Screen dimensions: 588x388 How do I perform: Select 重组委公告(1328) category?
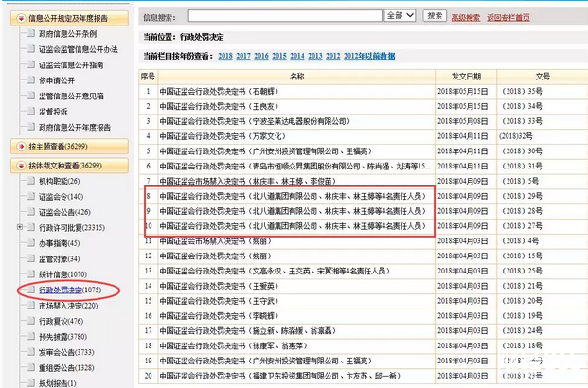tap(66, 368)
